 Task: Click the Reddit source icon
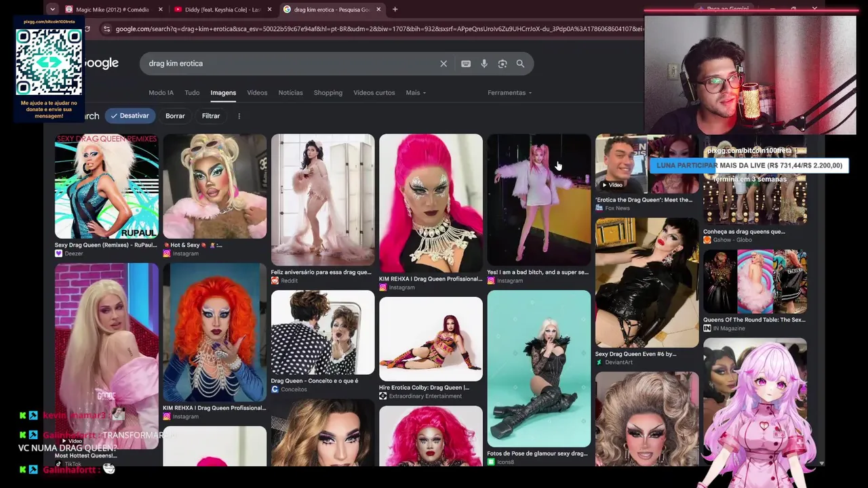[x=275, y=281]
